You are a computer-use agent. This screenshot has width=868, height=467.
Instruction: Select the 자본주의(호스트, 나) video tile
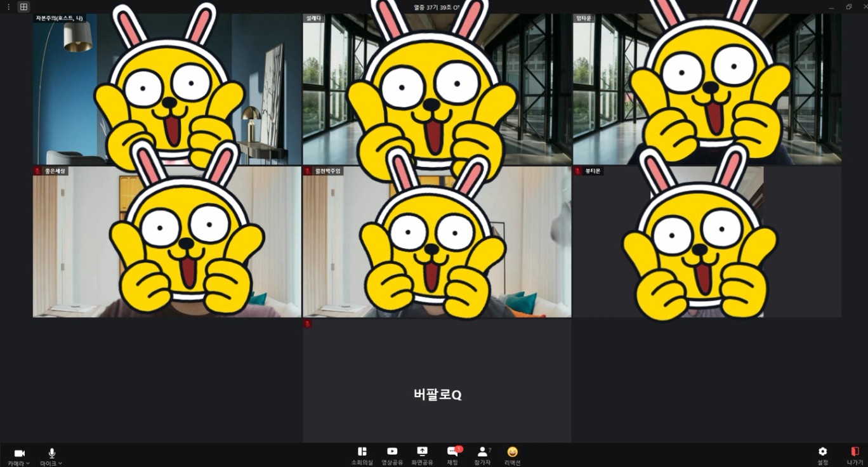(x=167, y=89)
